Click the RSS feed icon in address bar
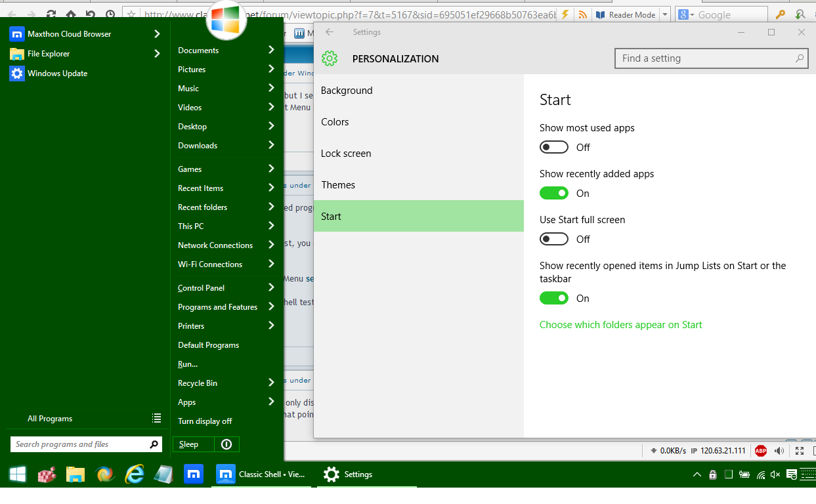The width and height of the screenshot is (816, 504). click(x=582, y=14)
